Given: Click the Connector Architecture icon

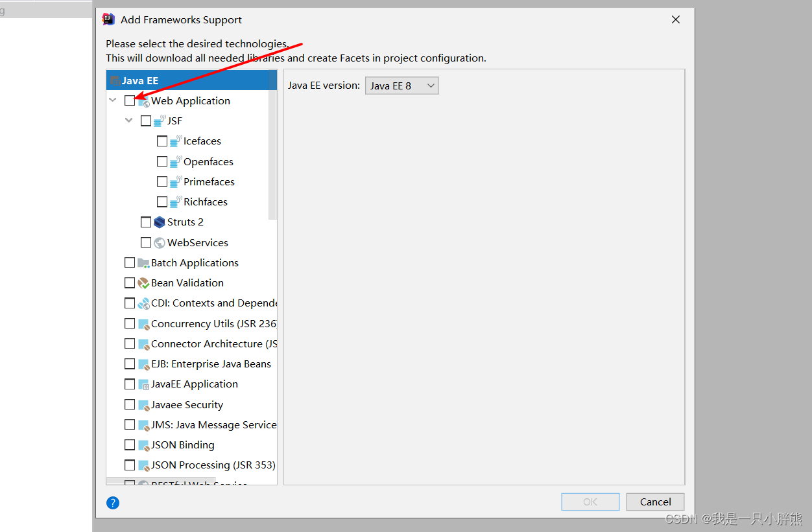Looking at the screenshot, I should click(x=143, y=344).
